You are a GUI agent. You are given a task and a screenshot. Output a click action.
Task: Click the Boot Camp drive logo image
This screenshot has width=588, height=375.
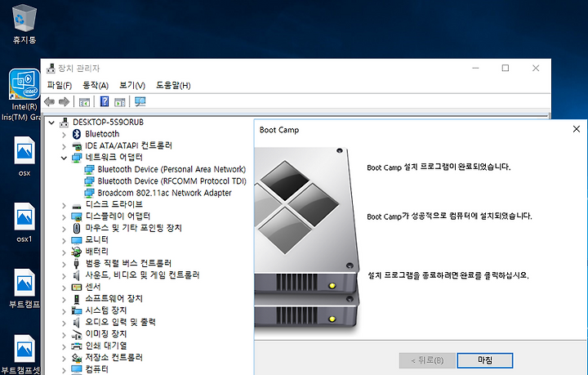(306, 242)
